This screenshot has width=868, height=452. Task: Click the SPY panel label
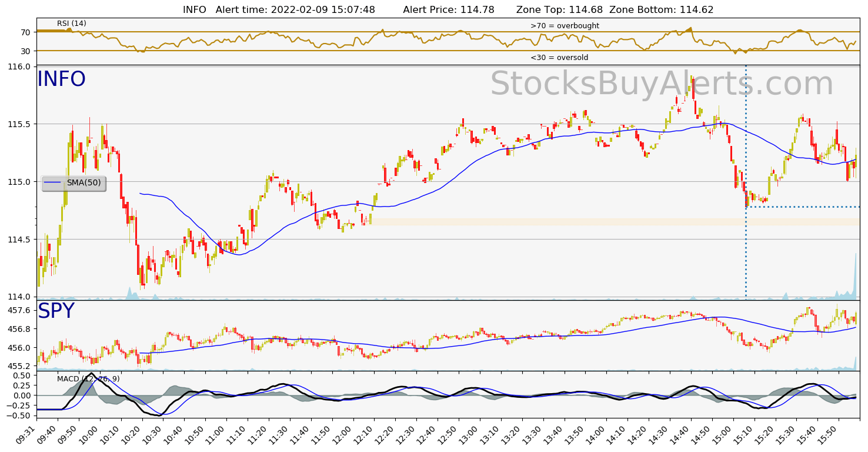click(56, 311)
